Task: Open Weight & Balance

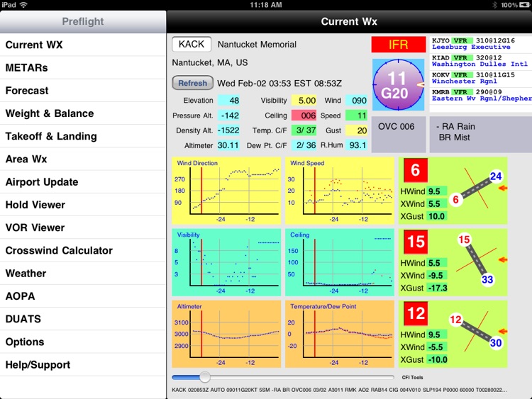Action: click(x=83, y=113)
